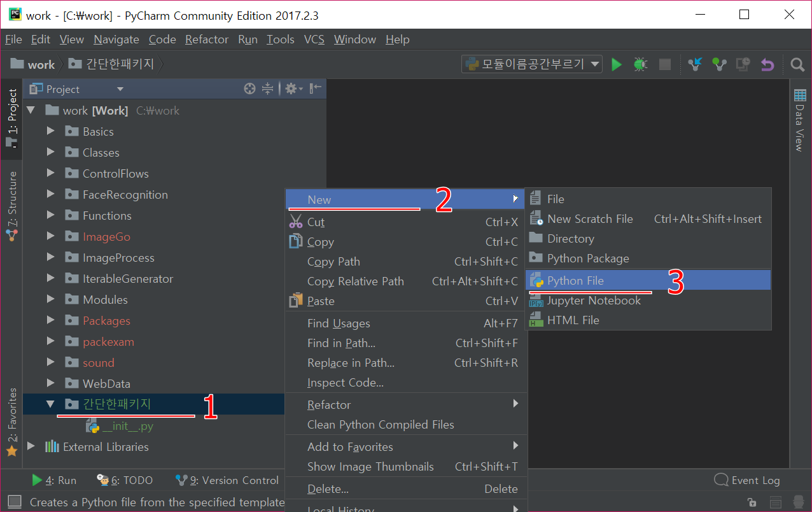Screen dimensions: 812x512
Task: Click the Revert undo arrow icon
Action: point(767,64)
